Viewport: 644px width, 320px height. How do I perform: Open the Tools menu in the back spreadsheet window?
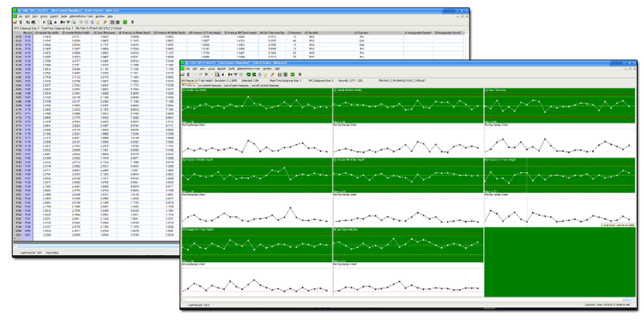coord(64,17)
